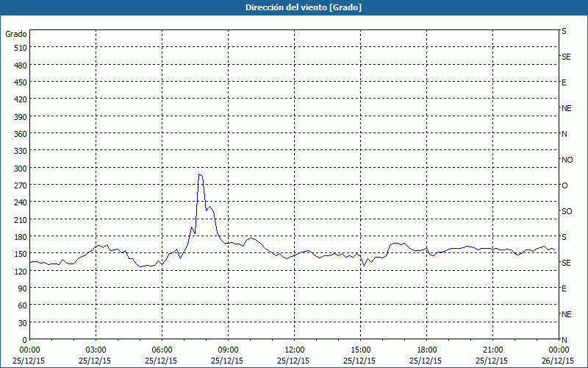
Task: Click the 390 degree axis value
Action: click(21, 117)
